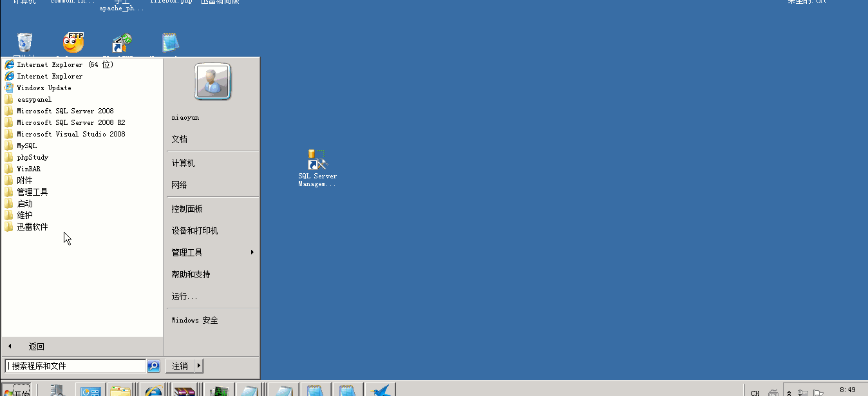
Task: Show hidden tray icons with the chevron
Action: click(x=789, y=392)
